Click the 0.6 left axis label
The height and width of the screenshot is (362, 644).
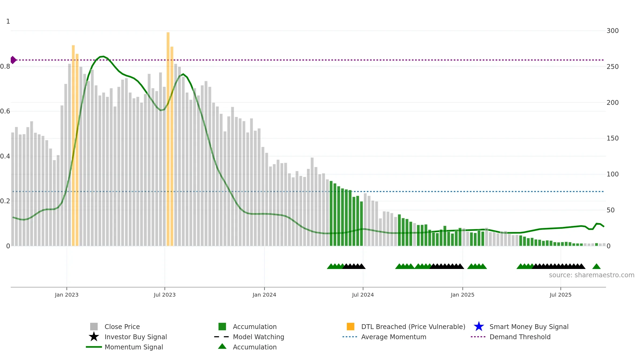pyautogui.click(x=5, y=111)
